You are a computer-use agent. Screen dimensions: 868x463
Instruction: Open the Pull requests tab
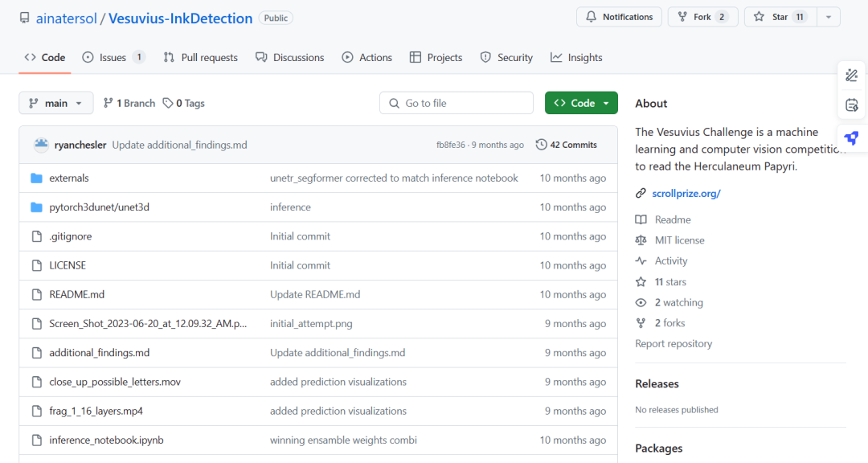pos(201,57)
